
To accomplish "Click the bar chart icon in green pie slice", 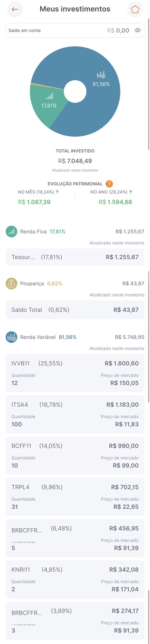I will tap(49, 96).
